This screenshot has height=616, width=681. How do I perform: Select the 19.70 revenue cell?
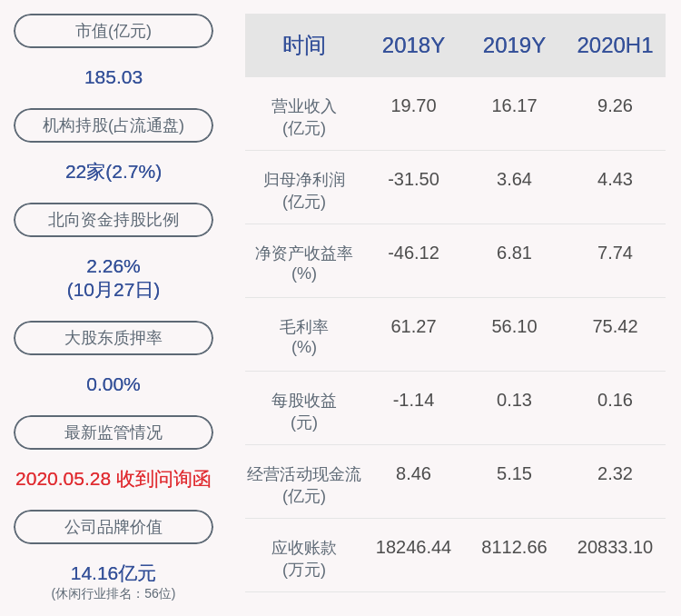(413, 105)
